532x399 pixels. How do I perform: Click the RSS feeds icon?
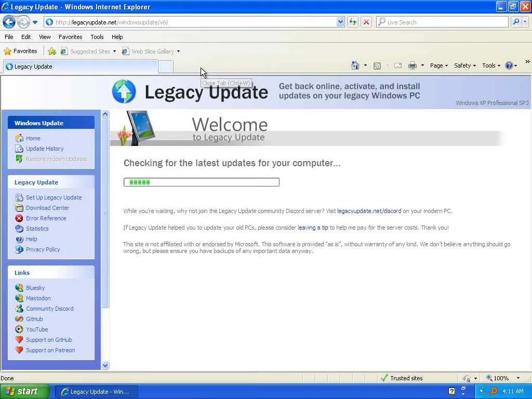377,66
